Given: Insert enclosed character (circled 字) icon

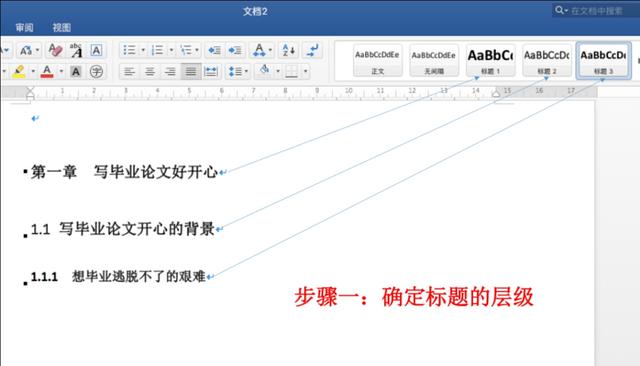Looking at the screenshot, I should click(x=96, y=72).
